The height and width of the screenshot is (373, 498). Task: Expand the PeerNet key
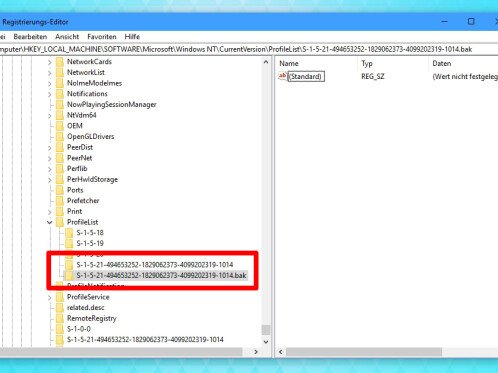click(x=49, y=158)
